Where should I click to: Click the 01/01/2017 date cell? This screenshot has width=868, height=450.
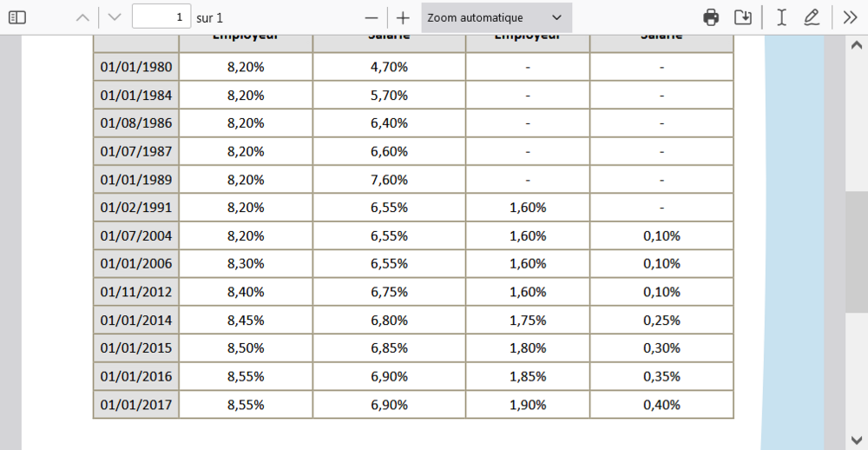pyautogui.click(x=136, y=404)
